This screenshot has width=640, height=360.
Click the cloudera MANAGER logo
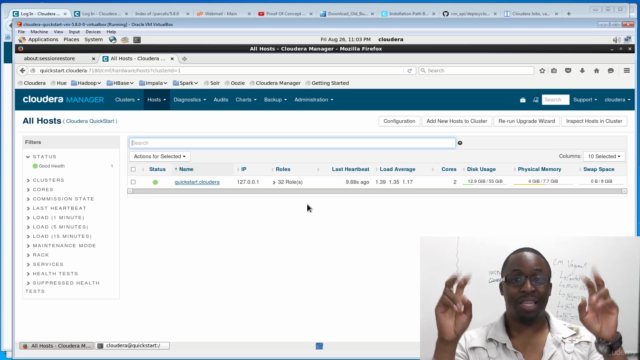pos(63,100)
